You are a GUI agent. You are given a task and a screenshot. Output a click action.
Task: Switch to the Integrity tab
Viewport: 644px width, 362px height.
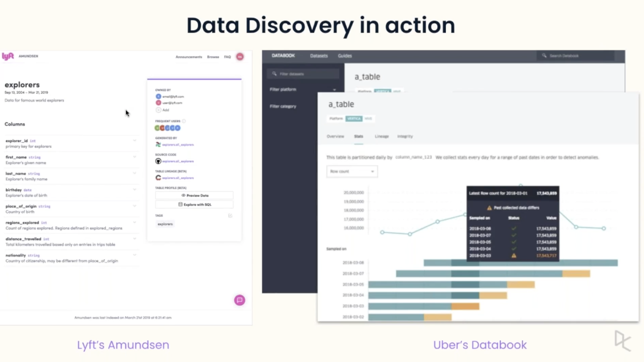pos(405,136)
